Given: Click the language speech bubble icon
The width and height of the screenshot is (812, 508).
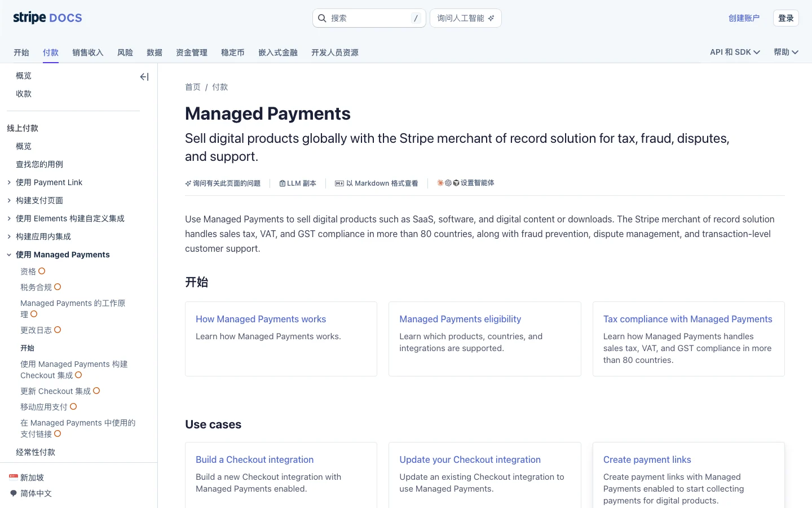Looking at the screenshot, I should (14, 493).
